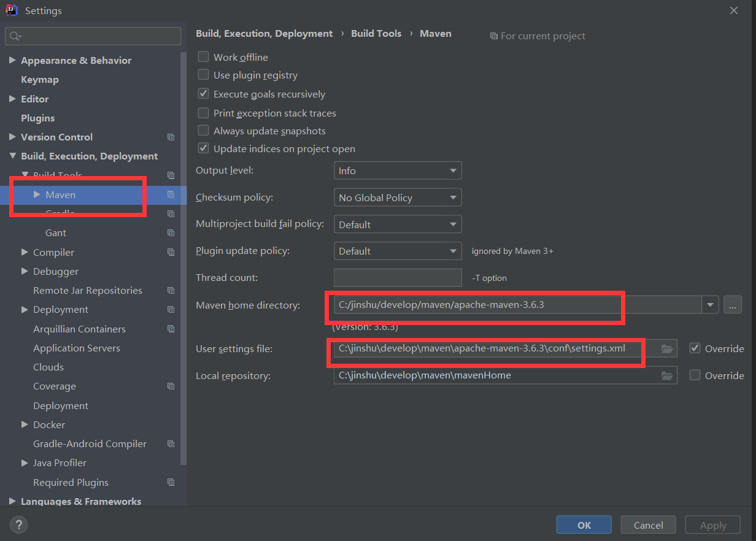Click the folder icon for User settings file
The height and width of the screenshot is (541, 756).
coord(667,348)
